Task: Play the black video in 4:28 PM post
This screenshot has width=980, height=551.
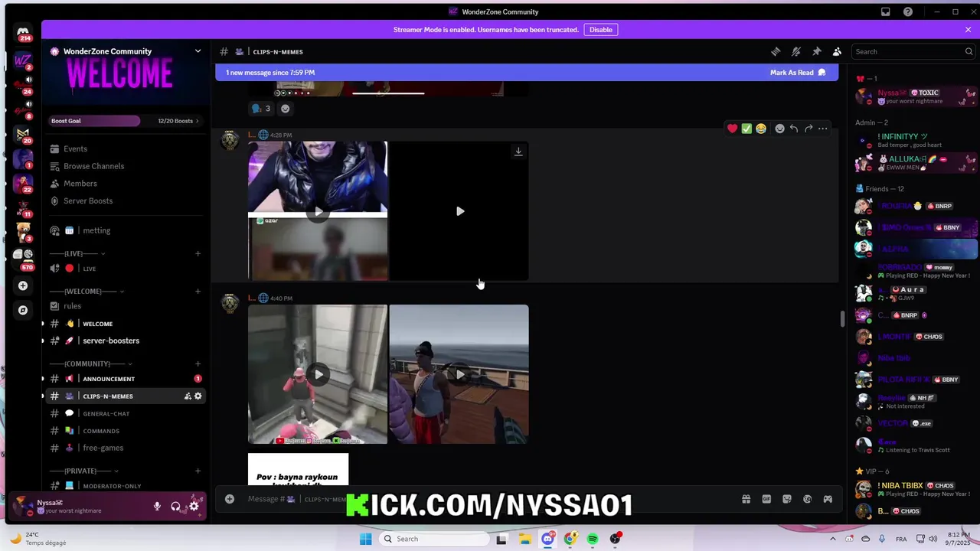Action: 459,211
